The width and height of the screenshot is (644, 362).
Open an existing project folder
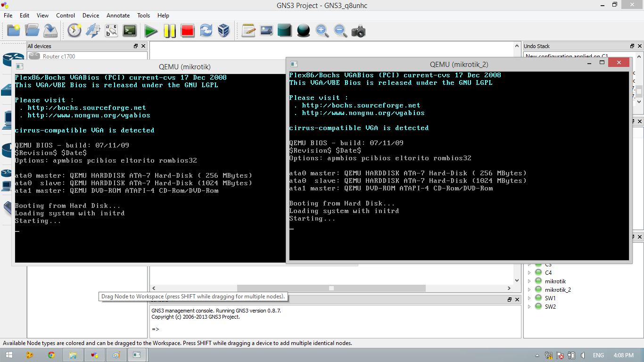[x=32, y=31]
